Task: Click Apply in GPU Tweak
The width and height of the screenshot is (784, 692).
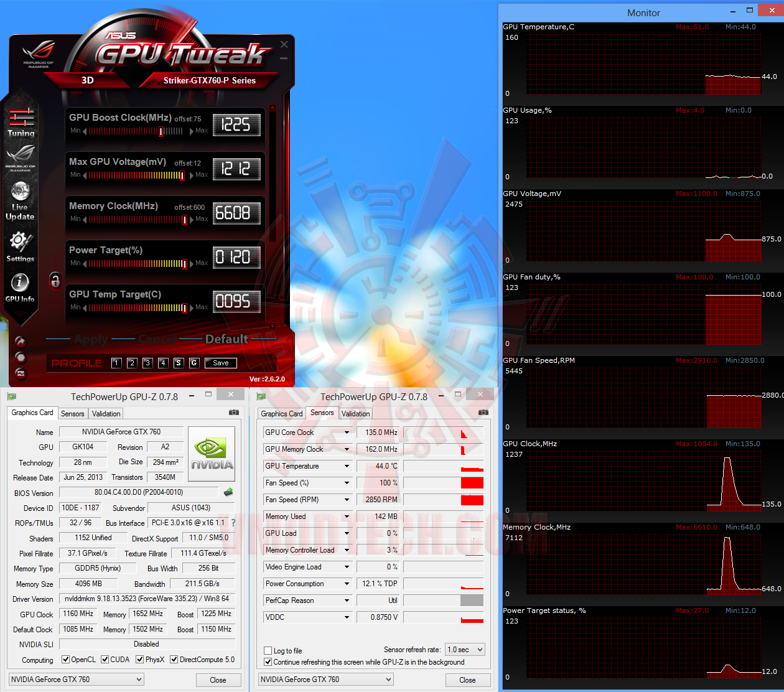Action: pos(91,339)
